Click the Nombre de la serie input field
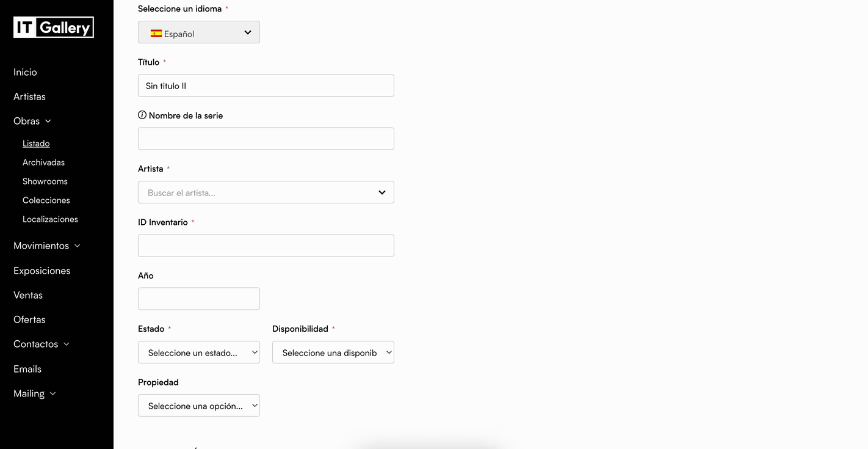 (266, 139)
